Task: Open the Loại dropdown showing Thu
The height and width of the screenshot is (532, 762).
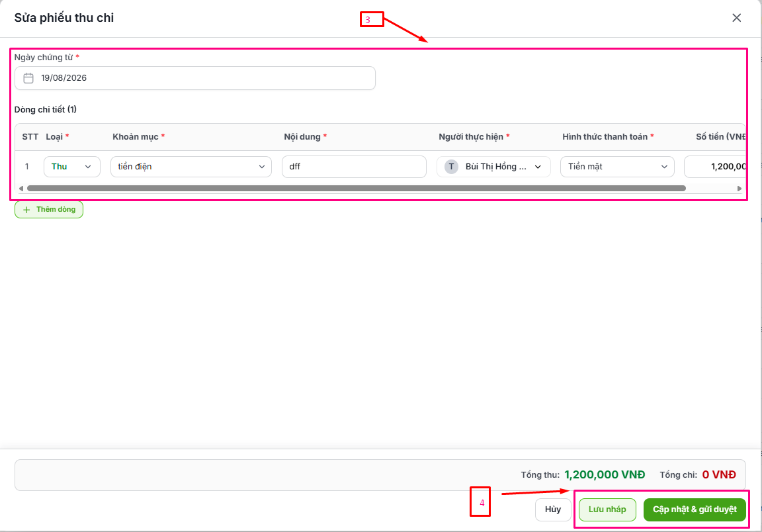Action: pyautogui.click(x=72, y=167)
